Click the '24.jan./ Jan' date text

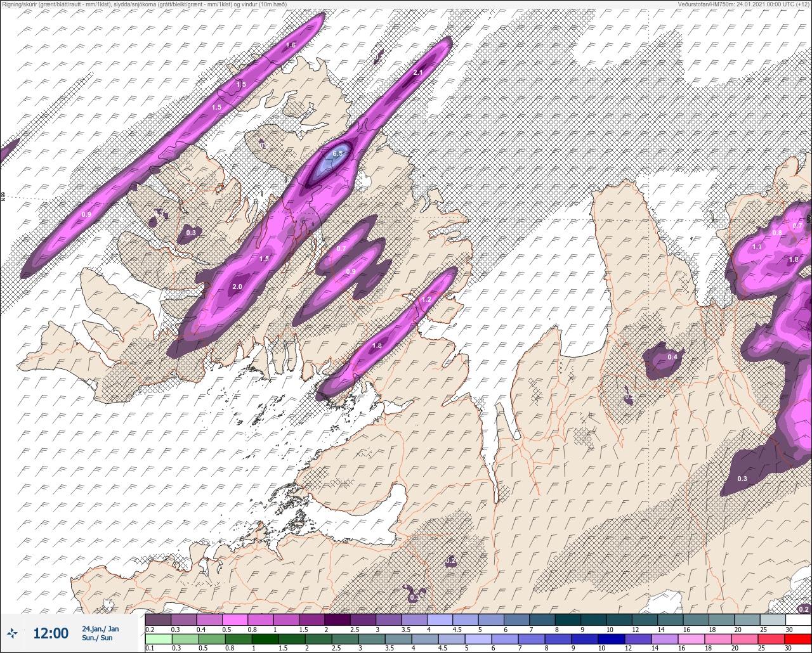point(100,628)
